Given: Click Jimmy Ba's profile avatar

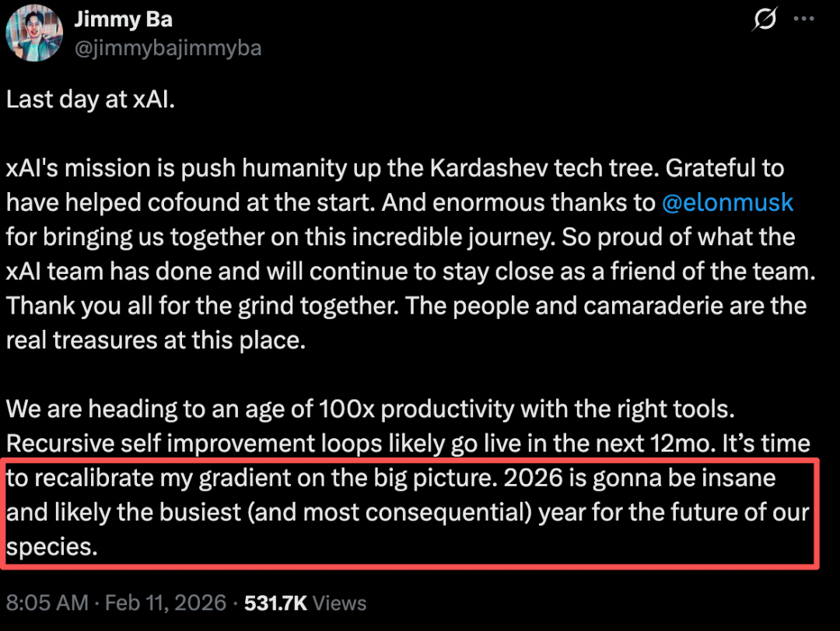Looking at the screenshot, I should pyautogui.click(x=34, y=33).
